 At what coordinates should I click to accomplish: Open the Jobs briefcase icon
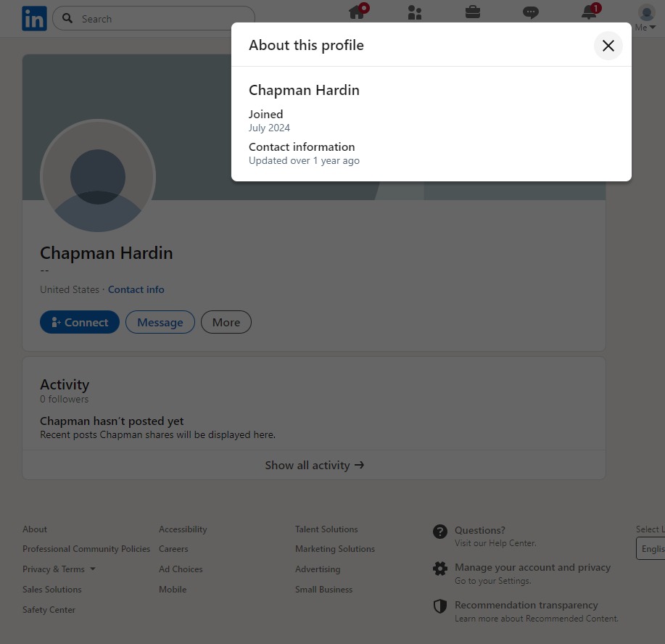coord(473,12)
